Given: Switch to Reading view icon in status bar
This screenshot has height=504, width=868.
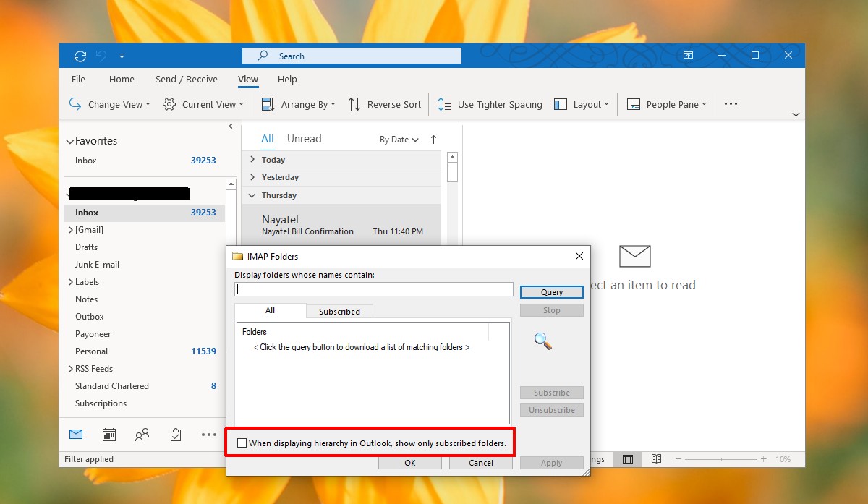Looking at the screenshot, I should point(656,459).
